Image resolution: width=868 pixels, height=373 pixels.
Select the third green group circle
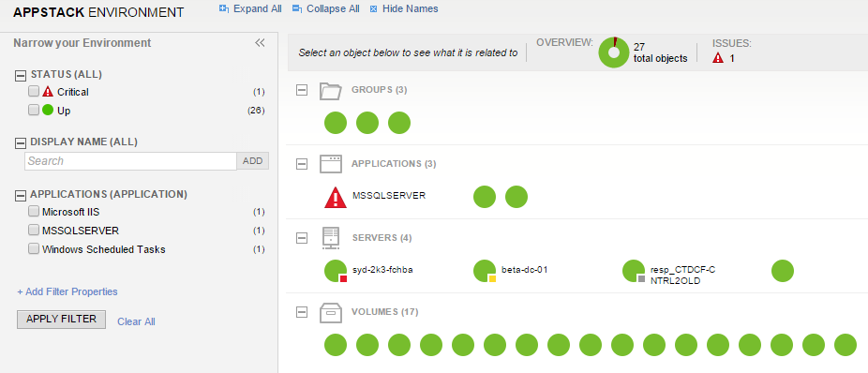399,123
